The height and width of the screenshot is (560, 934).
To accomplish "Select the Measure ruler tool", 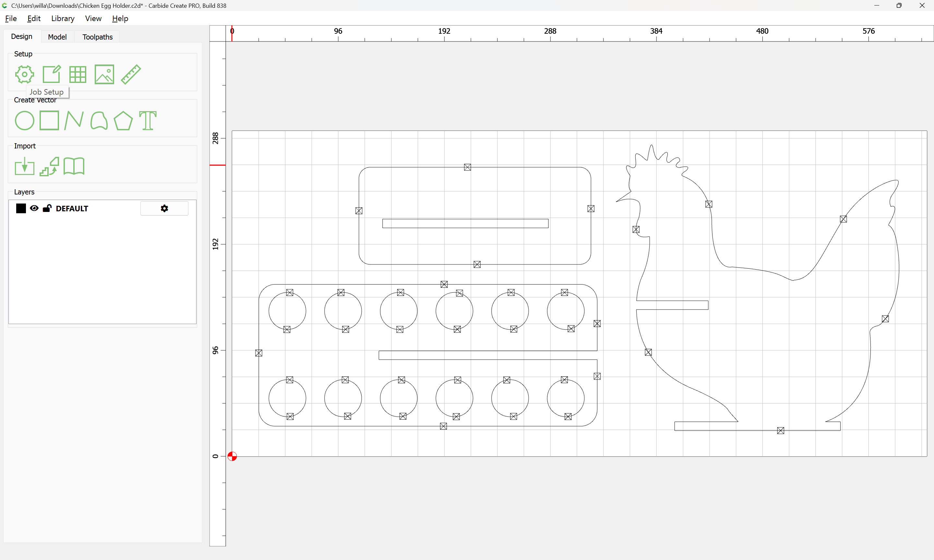I will 131,74.
